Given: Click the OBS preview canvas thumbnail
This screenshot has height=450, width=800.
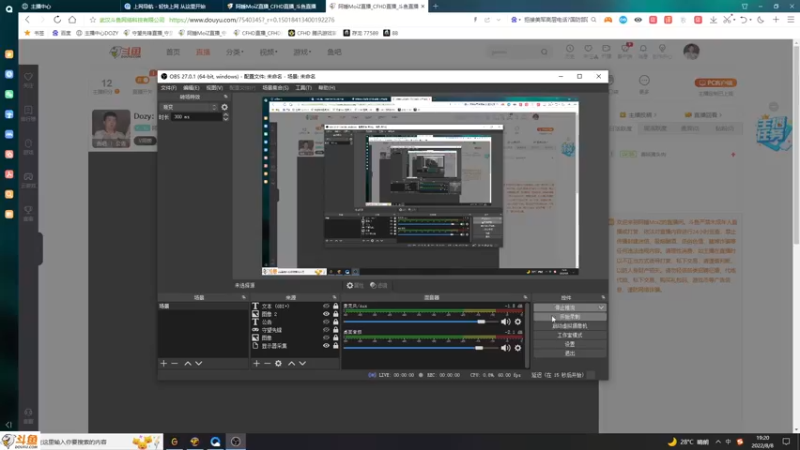Looking at the screenshot, I should coord(420,186).
